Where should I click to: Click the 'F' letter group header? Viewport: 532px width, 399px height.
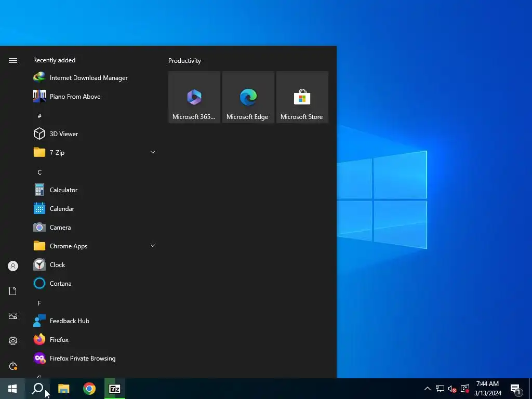[x=39, y=303]
